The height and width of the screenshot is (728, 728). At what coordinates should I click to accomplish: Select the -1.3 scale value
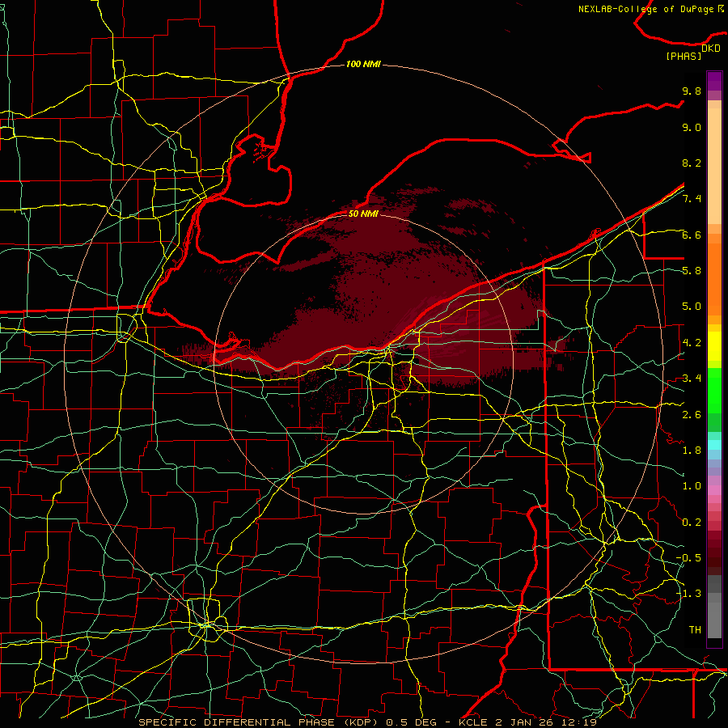pos(688,594)
